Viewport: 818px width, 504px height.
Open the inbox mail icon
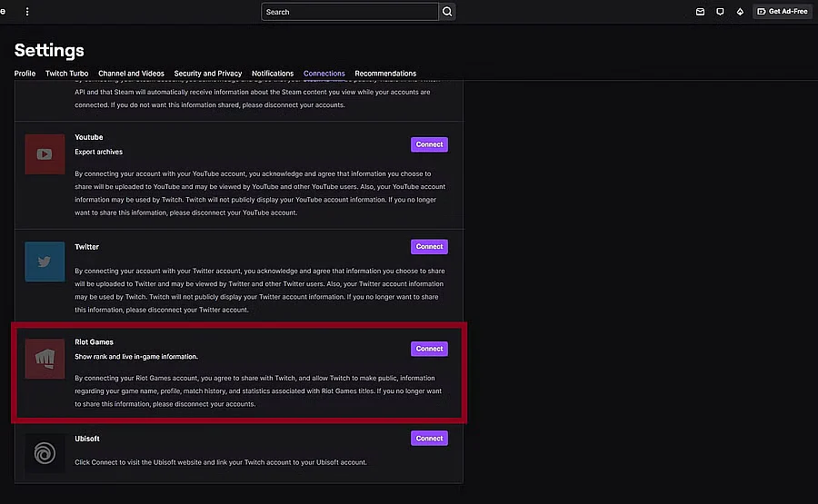(x=700, y=12)
